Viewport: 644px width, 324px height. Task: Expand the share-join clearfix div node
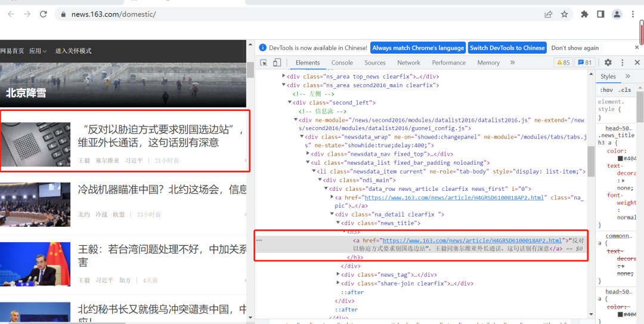pos(338,283)
